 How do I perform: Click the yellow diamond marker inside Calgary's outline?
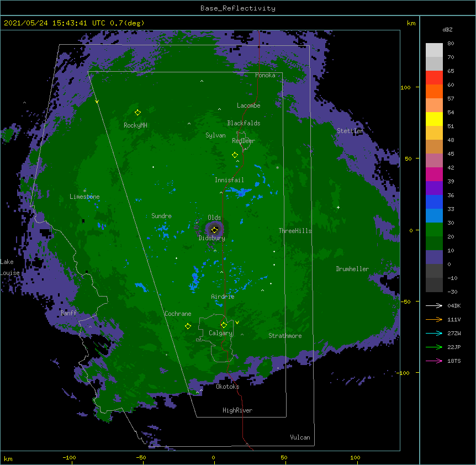coord(224,325)
